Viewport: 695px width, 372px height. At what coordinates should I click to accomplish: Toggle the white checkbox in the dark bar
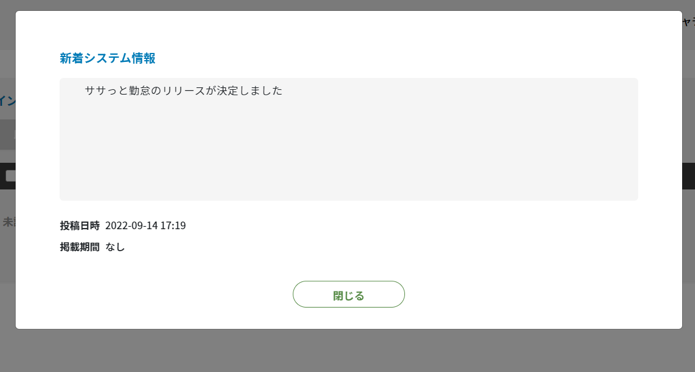pos(11,176)
